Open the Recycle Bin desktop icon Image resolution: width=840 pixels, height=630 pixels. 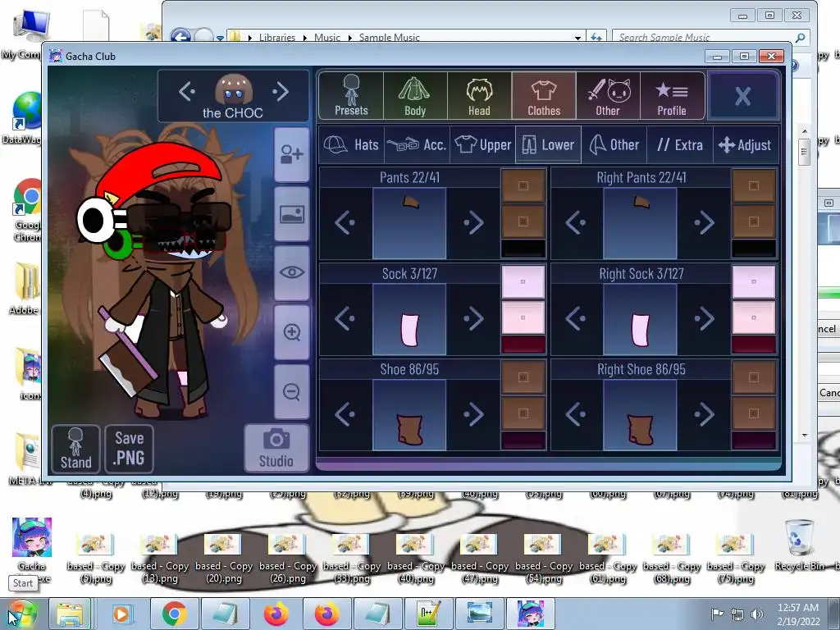point(799,546)
